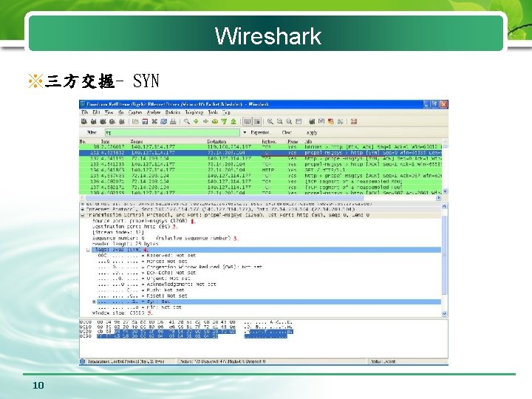Open the View menu

pos(109,112)
